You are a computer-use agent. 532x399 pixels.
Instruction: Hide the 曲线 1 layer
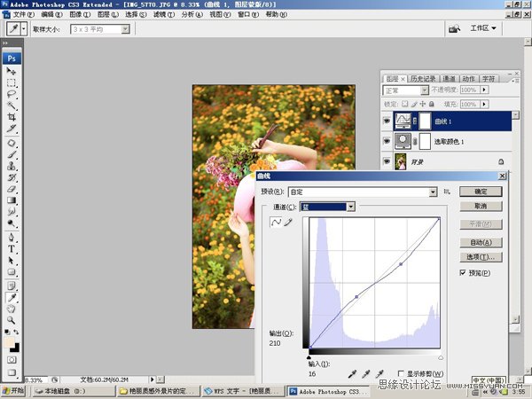coord(387,121)
